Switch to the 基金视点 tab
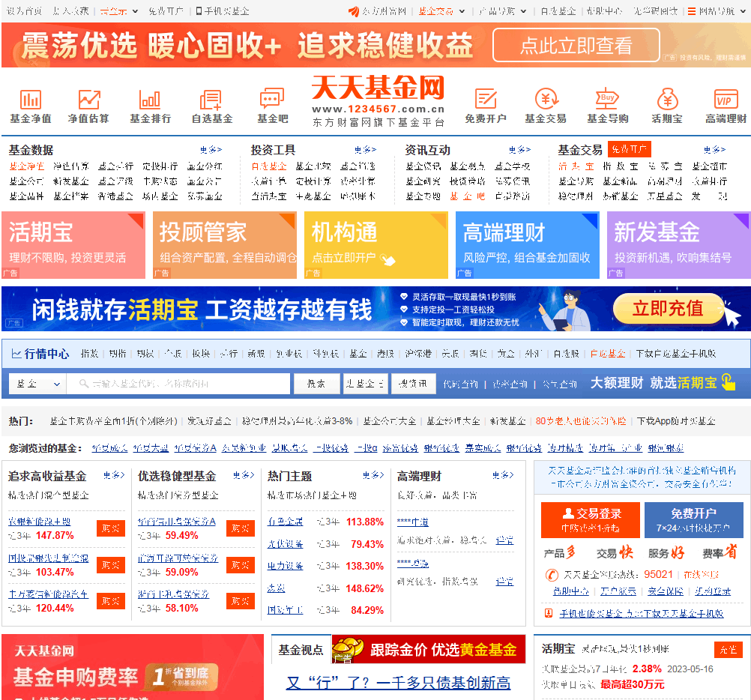 click(301, 650)
